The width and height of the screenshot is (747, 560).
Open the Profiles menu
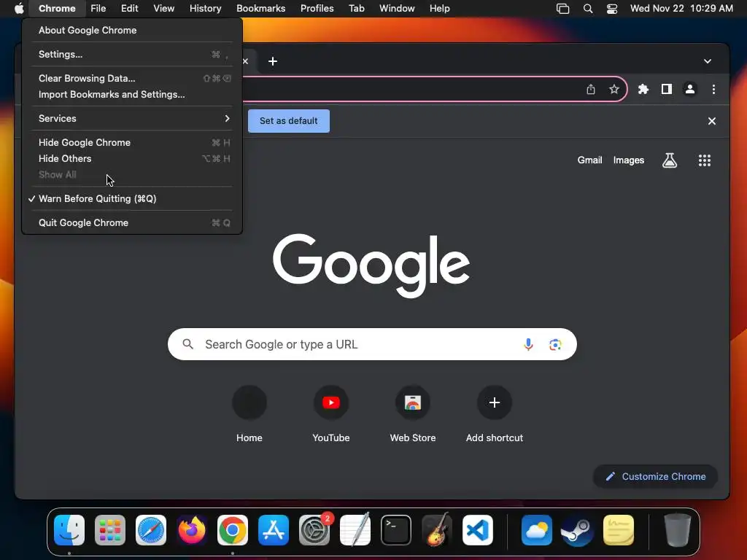(x=317, y=9)
